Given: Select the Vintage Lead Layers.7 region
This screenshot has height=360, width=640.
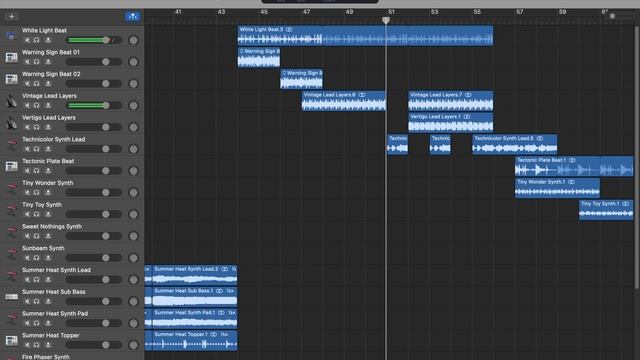Looking at the screenshot, I should [x=451, y=101].
